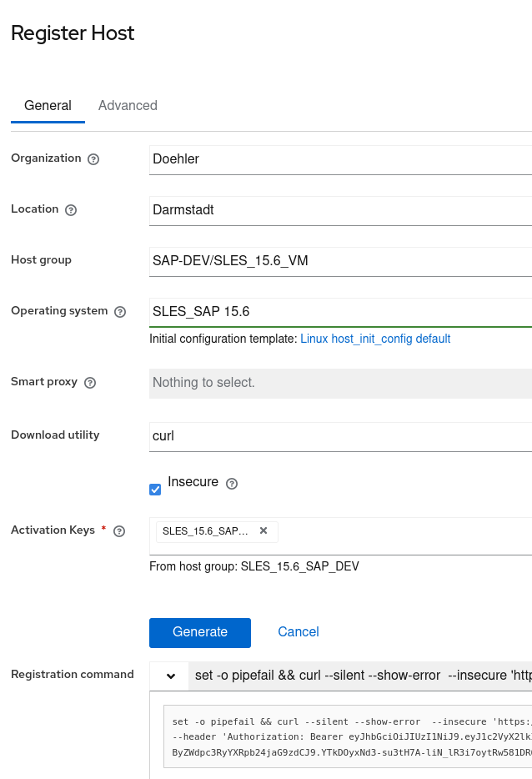Open the Organization dropdown showing Doehler
Viewport: 532px width, 779px height.
340,158
